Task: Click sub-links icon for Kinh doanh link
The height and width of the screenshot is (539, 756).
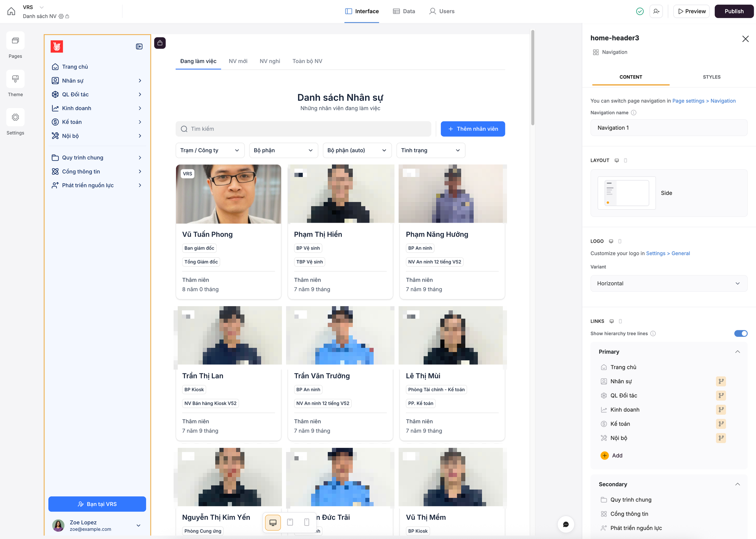Action: (721, 410)
